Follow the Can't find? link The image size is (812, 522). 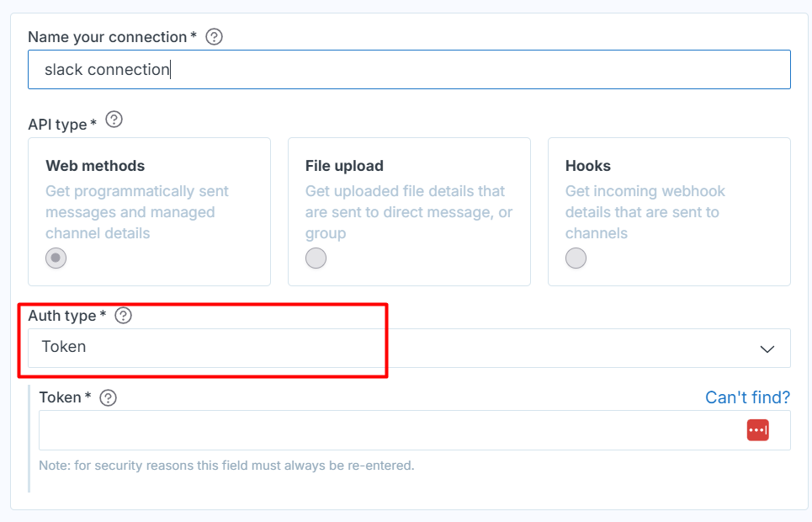click(747, 397)
